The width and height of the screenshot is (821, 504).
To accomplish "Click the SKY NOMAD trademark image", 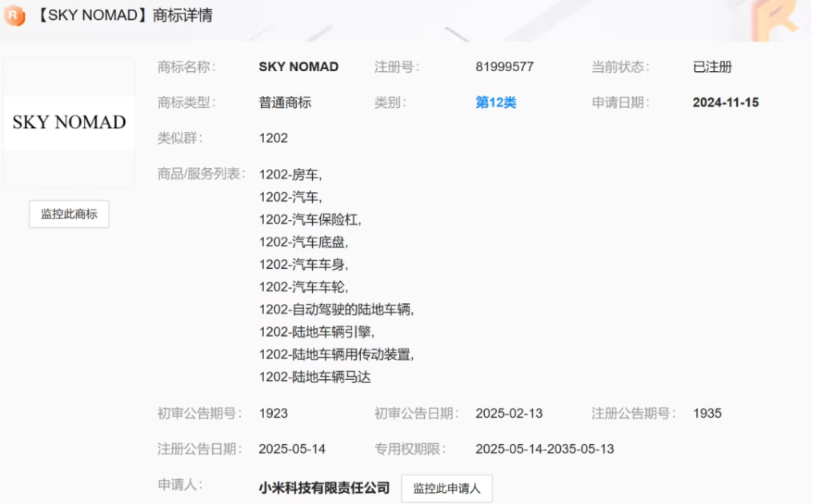I will coord(69,122).
